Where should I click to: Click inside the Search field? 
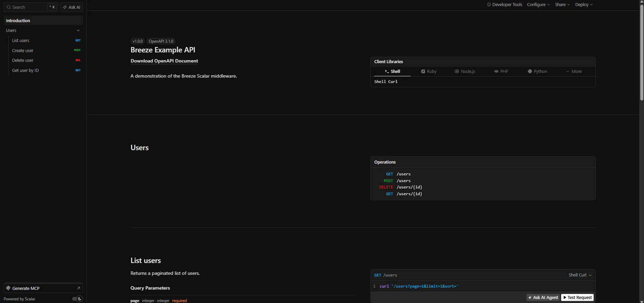(x=31, y=7)
